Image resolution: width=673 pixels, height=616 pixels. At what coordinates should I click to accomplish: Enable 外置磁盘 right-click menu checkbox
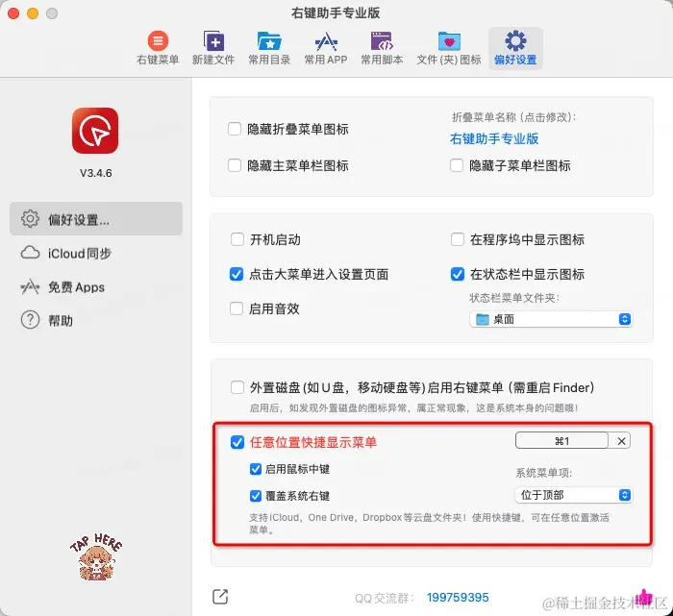[x=237, y=387]
